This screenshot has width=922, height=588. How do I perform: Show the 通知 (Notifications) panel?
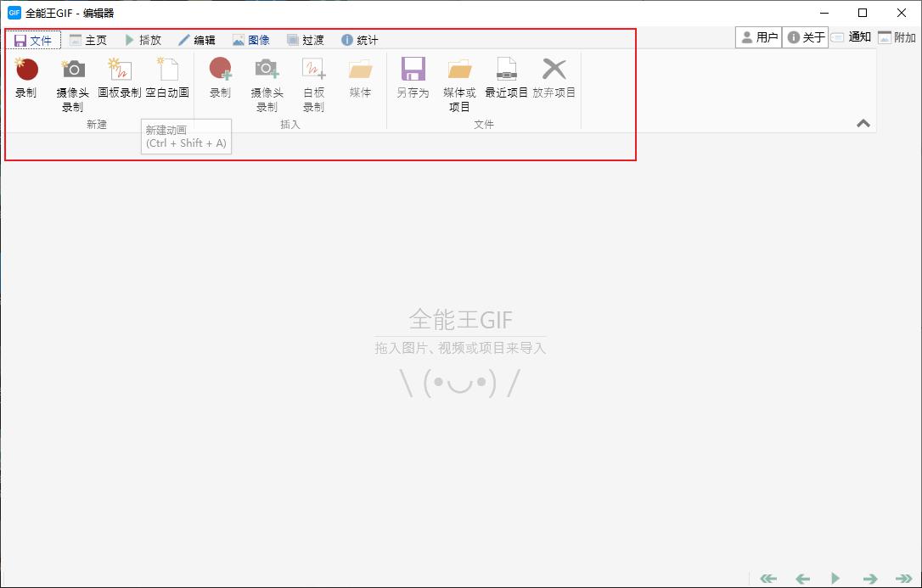tap(852, 37)
